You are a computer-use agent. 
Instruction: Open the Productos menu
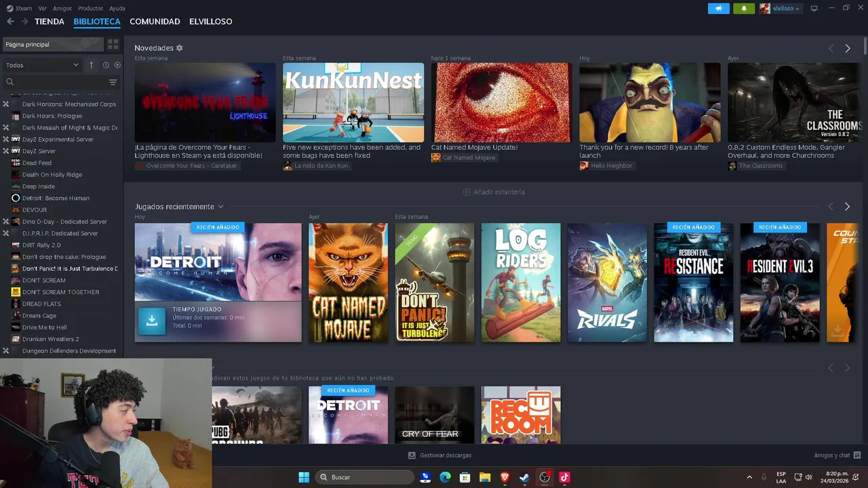click(90, 8)
